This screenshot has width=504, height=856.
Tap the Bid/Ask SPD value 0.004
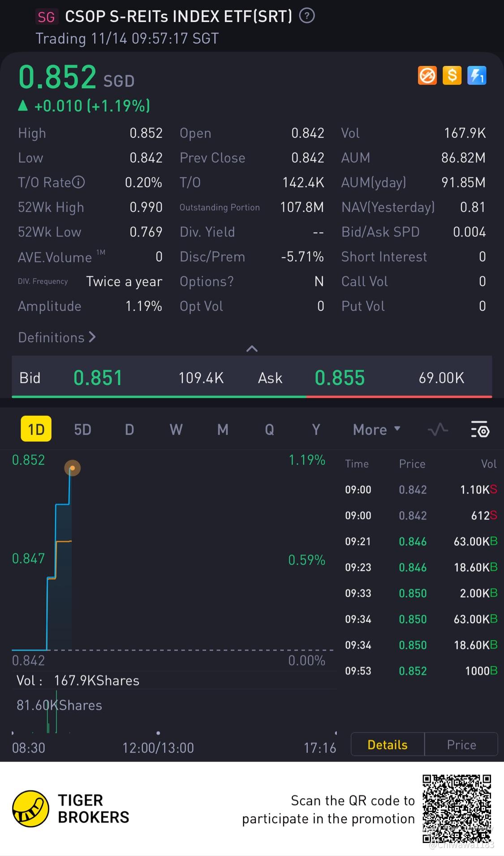[x=470, y=232]
